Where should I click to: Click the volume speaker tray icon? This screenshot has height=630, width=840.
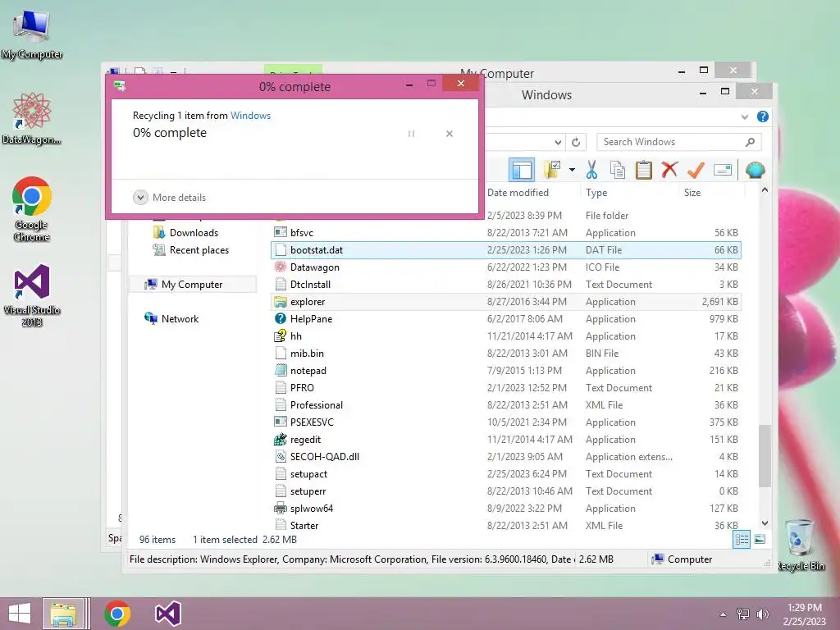762,614
